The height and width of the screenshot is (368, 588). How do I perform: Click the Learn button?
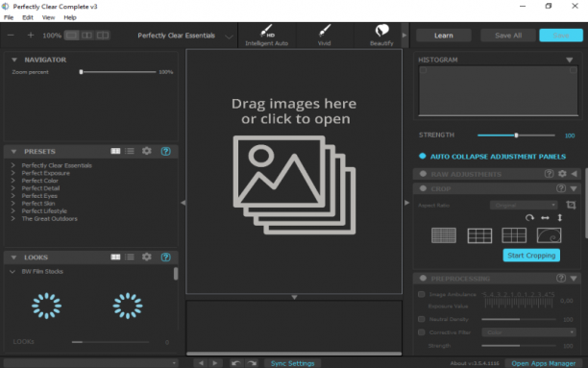click(x=444, y=36)
